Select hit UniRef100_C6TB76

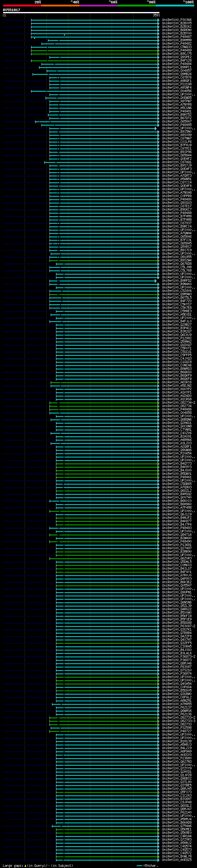176,78
